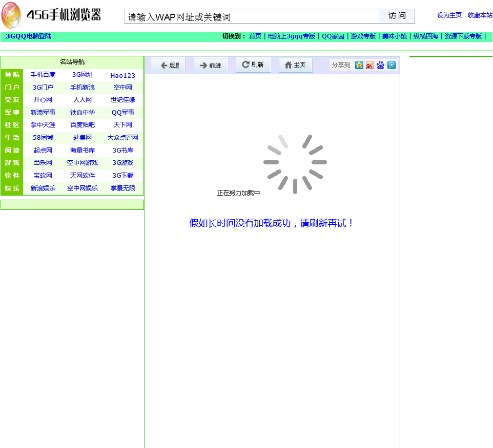This screenshot has height=448, width=493.
Task: Click 收藏本站 link
Action: click(x=480, y=15)
